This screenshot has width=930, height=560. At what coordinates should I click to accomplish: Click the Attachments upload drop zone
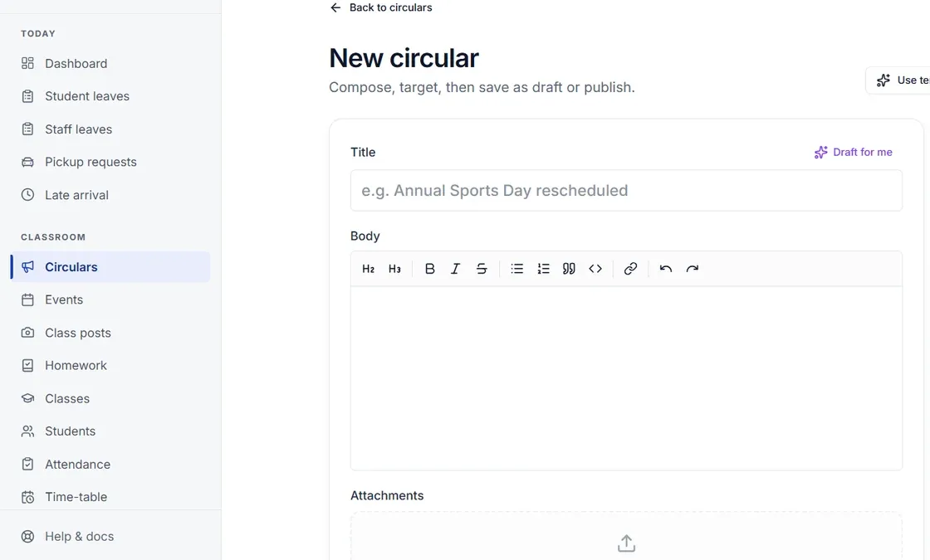click(x=626, y=536)
